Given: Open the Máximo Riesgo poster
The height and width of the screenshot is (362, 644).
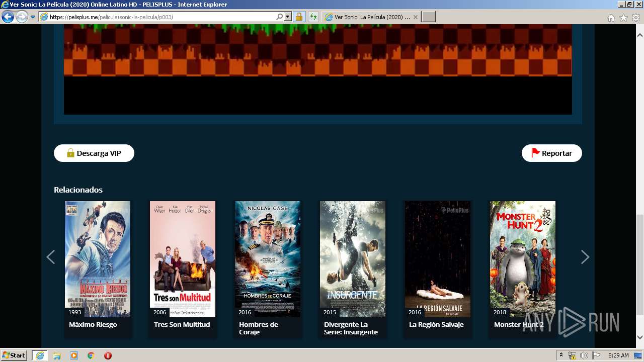Looking at the screenshot, I should (98, 259).
